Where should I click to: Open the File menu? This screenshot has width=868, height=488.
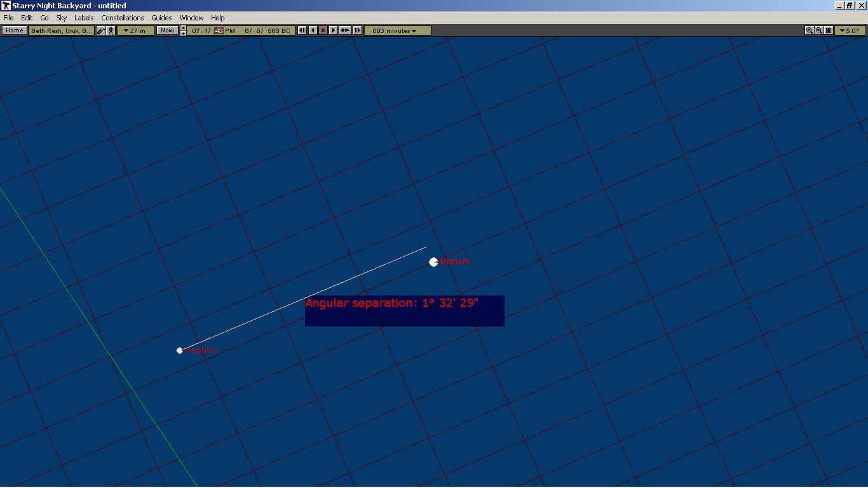click(x=8, y=18)
